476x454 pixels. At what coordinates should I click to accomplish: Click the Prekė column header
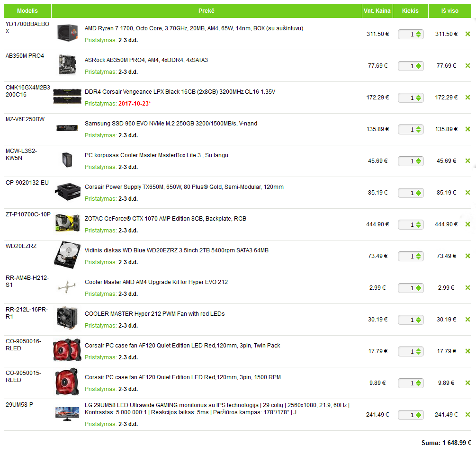(x=207, y=10)
